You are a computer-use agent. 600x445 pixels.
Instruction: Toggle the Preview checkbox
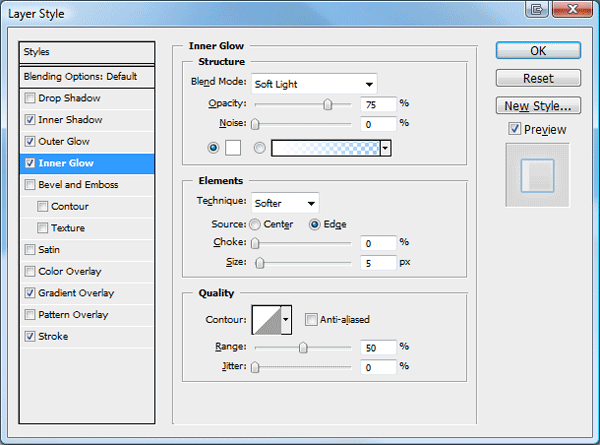[515, 129]
